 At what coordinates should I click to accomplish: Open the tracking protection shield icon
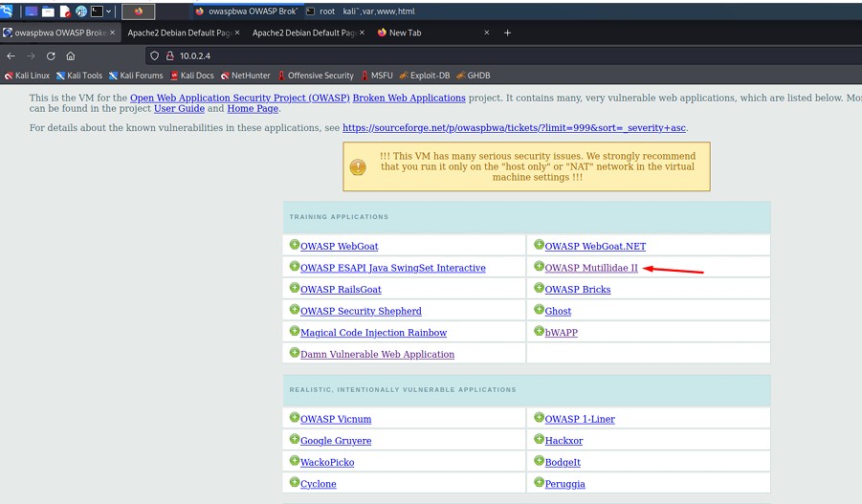coord(154,56)
